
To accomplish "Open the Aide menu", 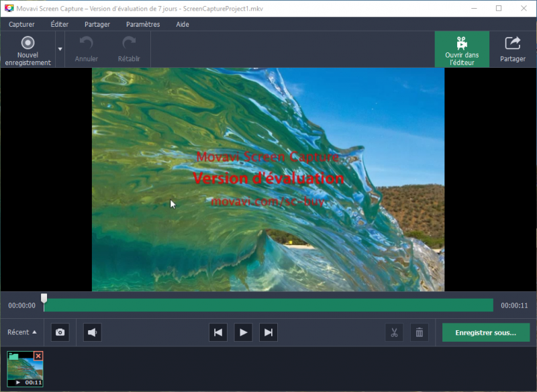I will 183,24.
